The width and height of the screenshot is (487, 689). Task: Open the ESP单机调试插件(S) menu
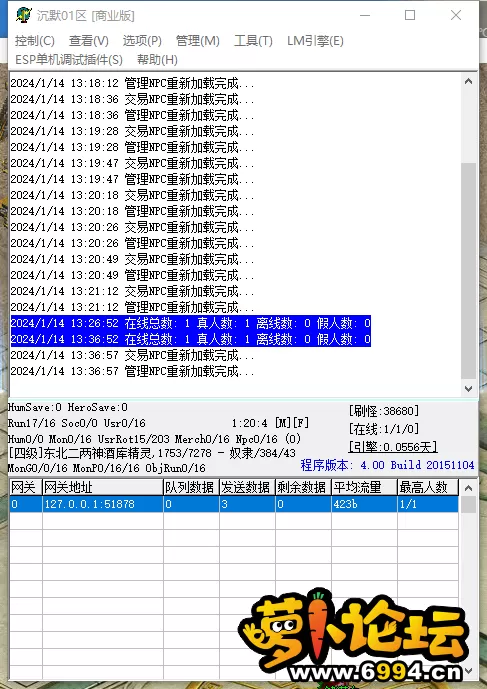[x=69, y=60]
